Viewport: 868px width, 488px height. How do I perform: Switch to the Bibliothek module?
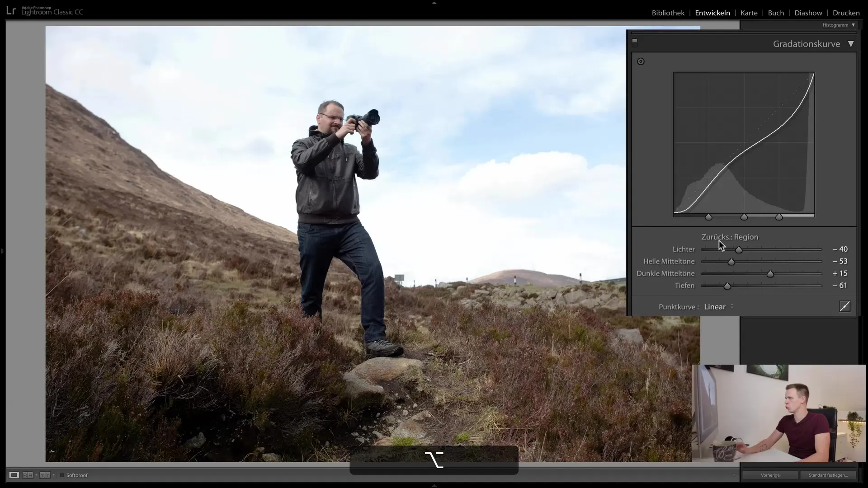668,13
